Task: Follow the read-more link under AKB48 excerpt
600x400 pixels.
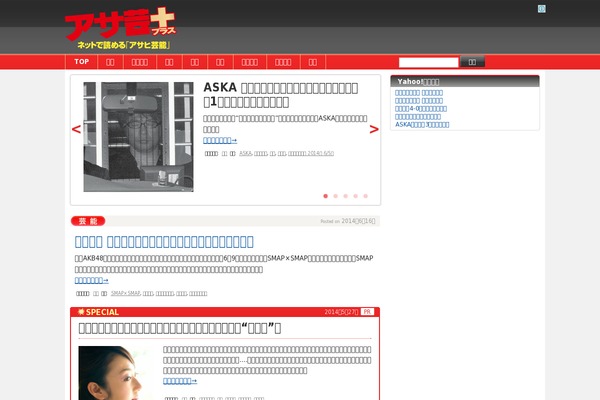Action: [91, 281]
